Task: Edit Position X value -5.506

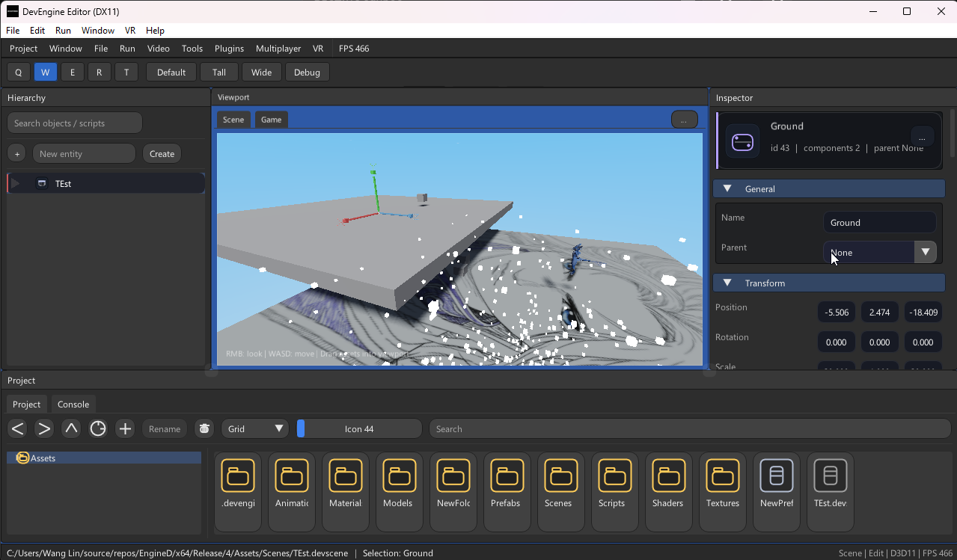Action: [836, 312]
